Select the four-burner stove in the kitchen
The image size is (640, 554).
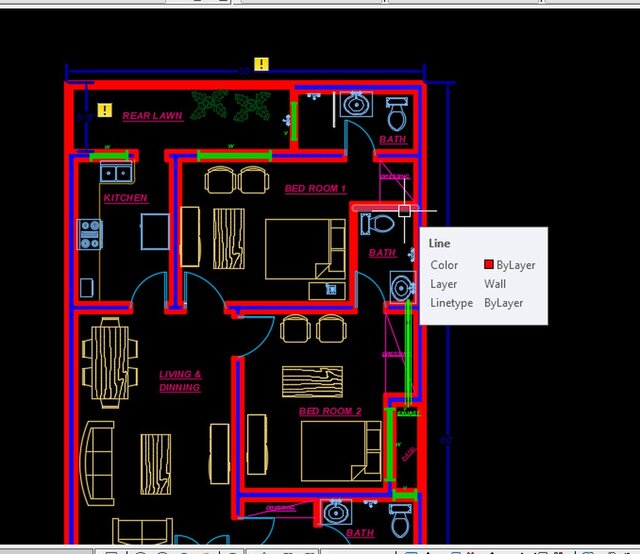(x=90, y=233)
